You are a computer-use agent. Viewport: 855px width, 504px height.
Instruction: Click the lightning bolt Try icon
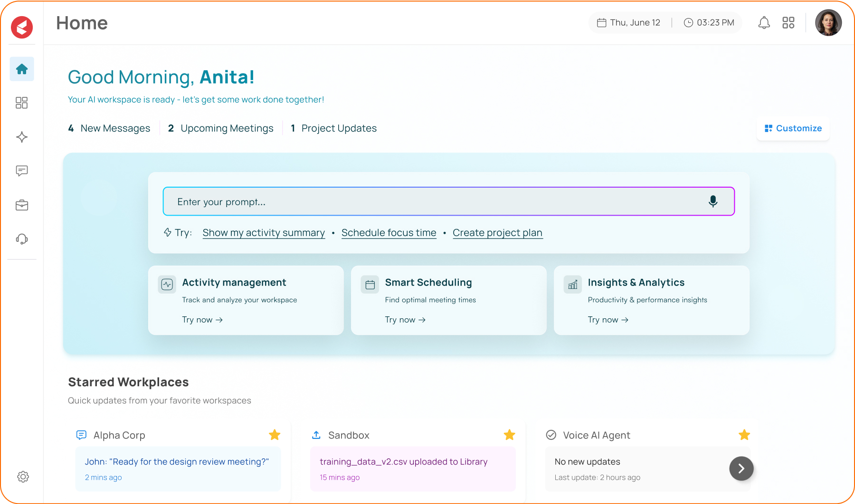[168, 232]
